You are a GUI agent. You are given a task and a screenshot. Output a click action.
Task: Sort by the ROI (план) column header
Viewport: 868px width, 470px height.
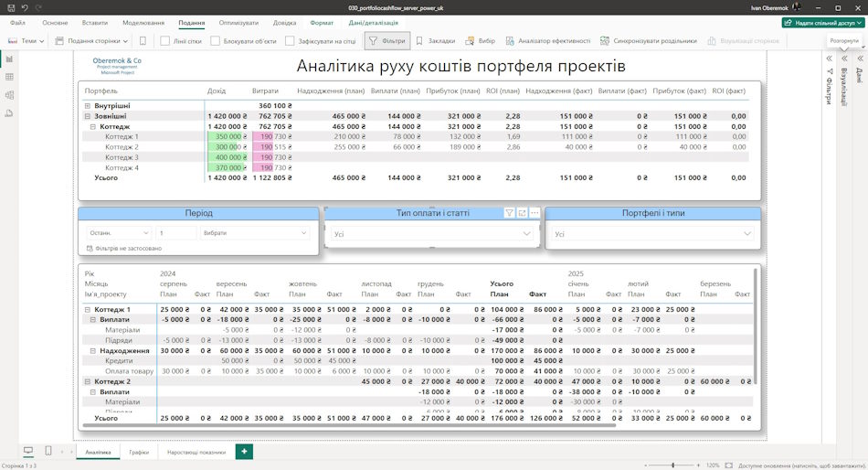[503, 91]
